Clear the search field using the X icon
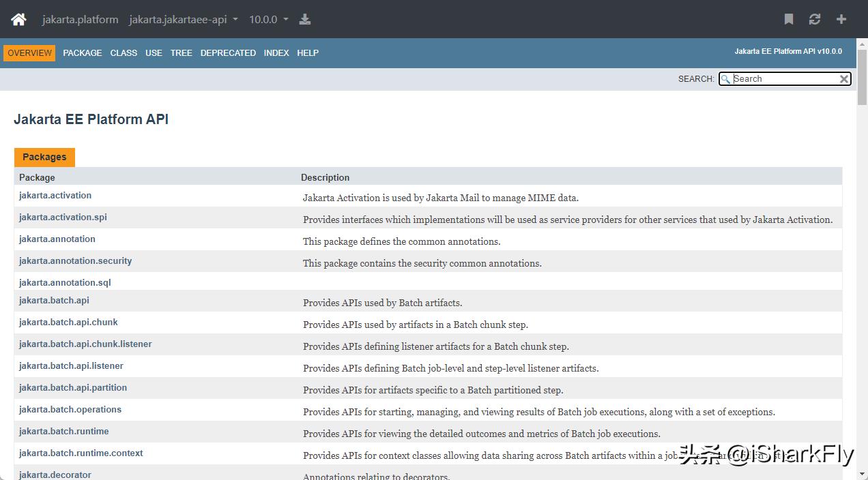Viewport: 868px width, 480px height. (844, 78)
